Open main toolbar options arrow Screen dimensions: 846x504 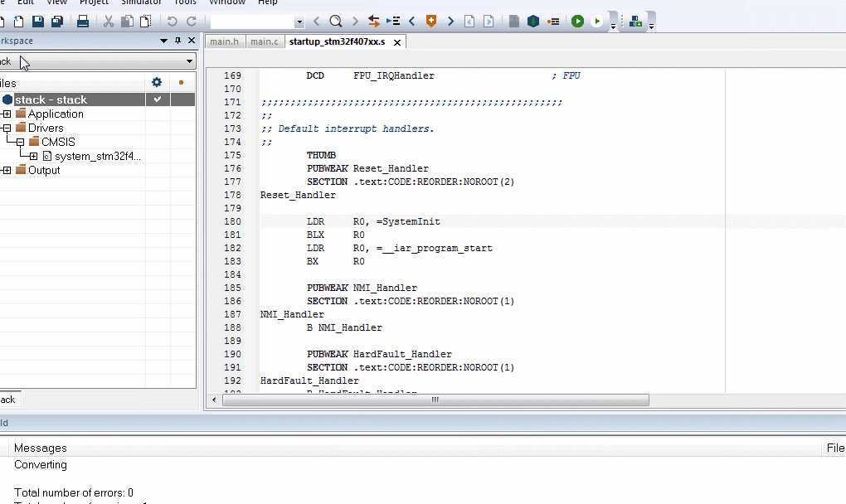click(613, 26)
